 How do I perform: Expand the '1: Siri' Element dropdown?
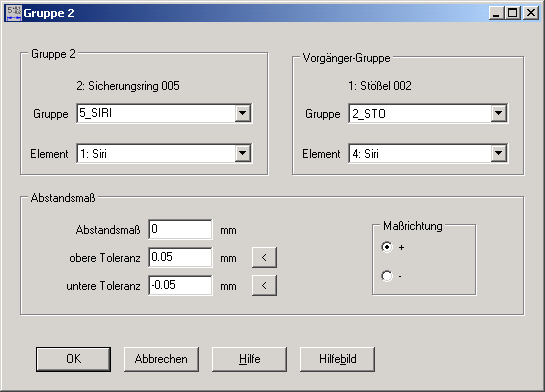(x=242, y=153)
